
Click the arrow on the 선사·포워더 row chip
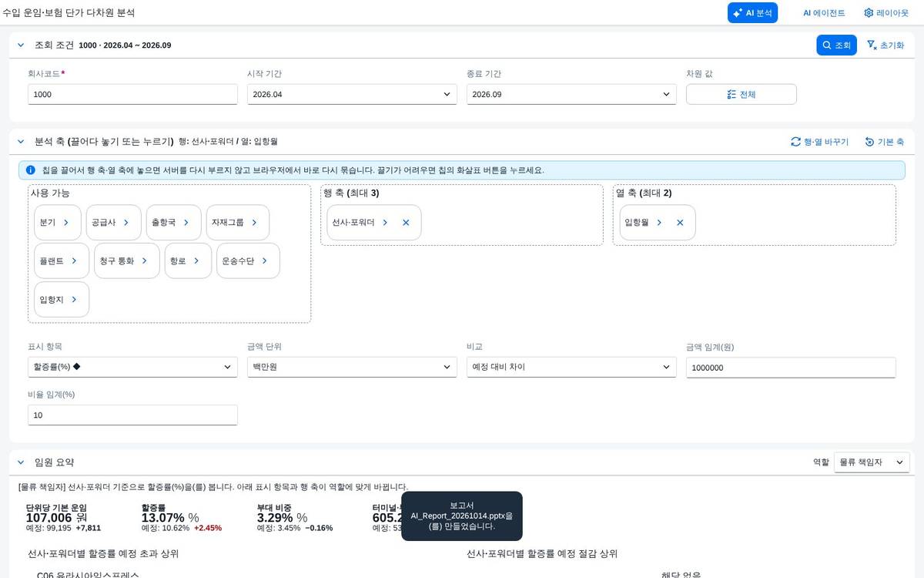386,222
